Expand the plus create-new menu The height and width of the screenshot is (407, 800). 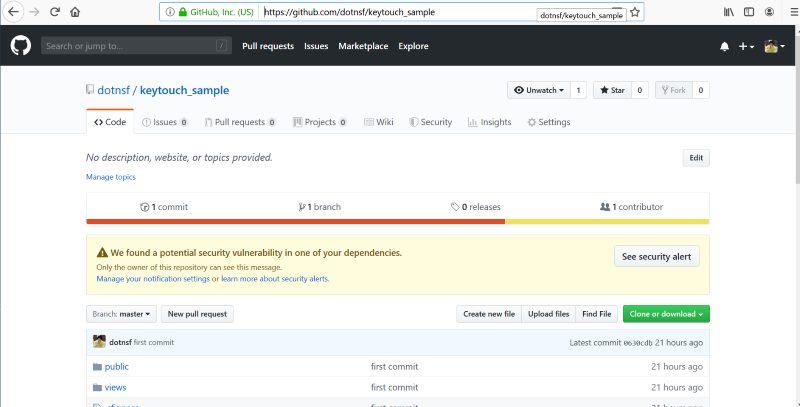746,46
